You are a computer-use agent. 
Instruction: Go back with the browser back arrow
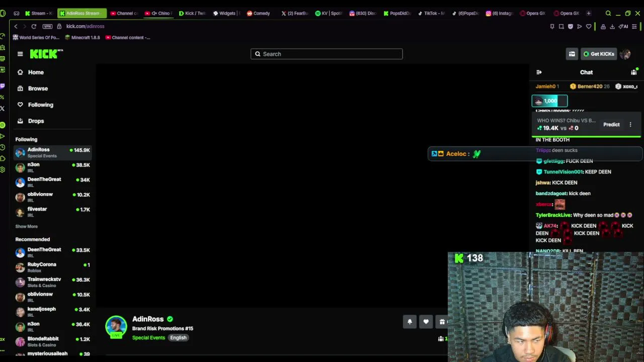[16, 26]
